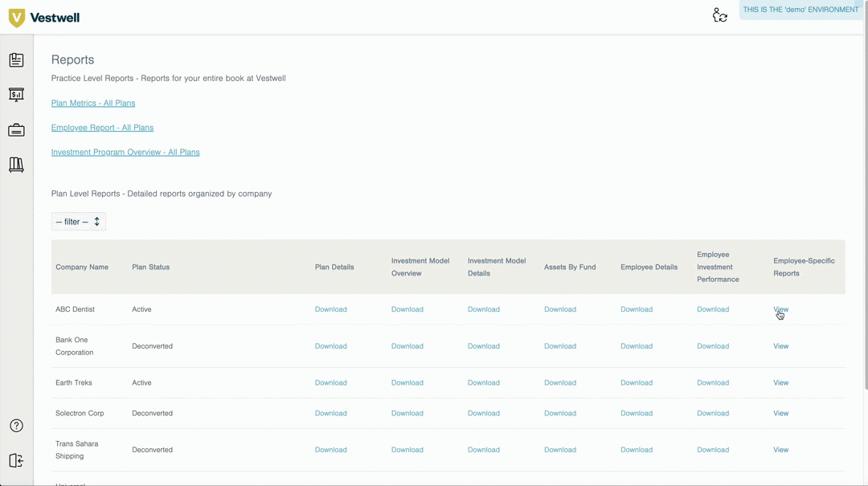Download Plan Details for Earth Treks

click(331, 382)
